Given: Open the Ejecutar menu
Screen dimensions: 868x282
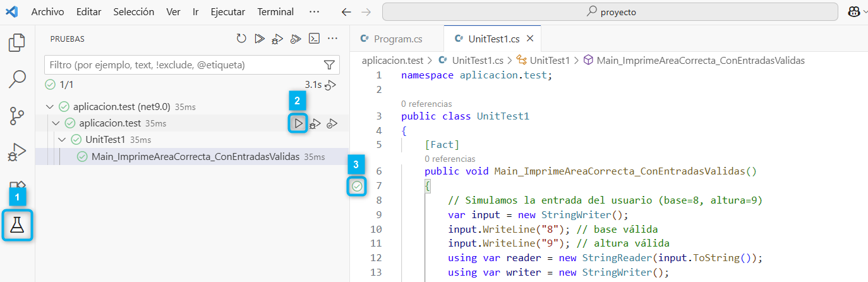Looking at the screenshot, I should click(228, 11).
